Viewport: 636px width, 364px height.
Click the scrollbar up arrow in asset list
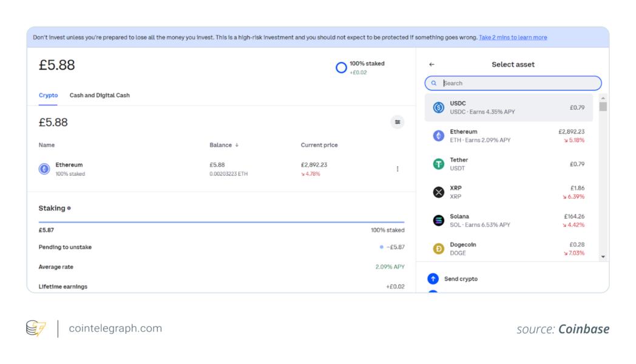(x=603, y=98)
